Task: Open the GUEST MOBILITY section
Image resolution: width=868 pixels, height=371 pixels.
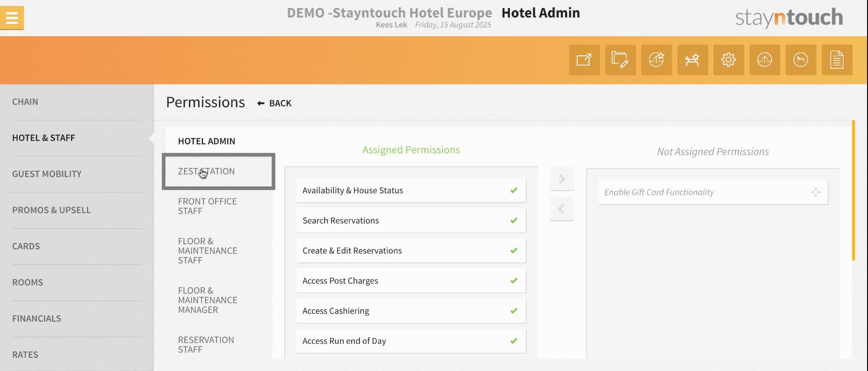Action: tap(47, 174)
